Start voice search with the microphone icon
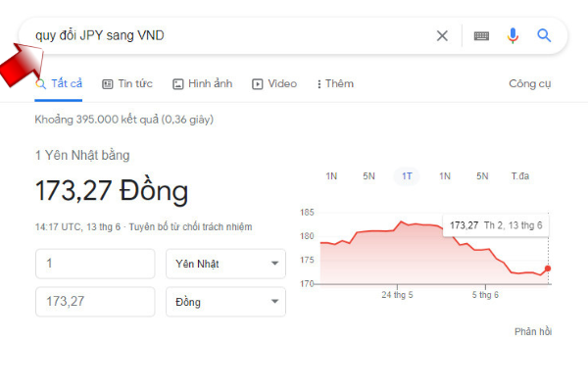588x392 pixels. click(x=513, y=36)
